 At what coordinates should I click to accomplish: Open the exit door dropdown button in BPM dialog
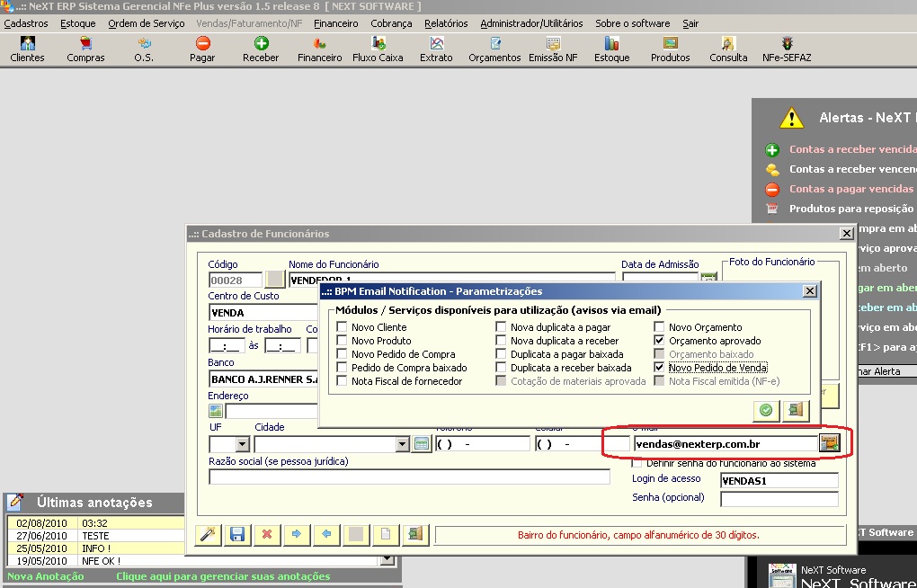[x=794, y=411]
